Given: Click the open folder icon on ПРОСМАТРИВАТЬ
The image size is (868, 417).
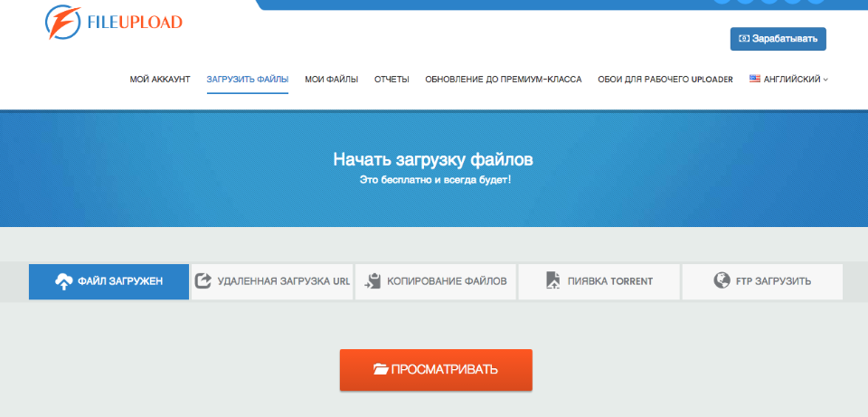Looking at the screenshot, I should pos(380,370).
